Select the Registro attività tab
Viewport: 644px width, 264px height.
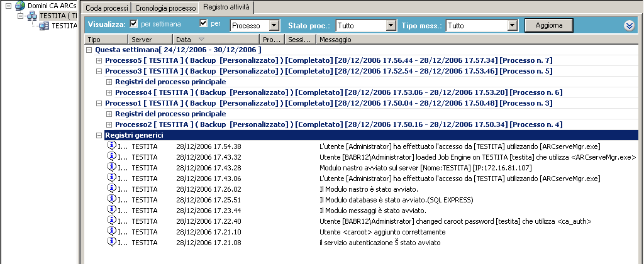tap(226, 7)
